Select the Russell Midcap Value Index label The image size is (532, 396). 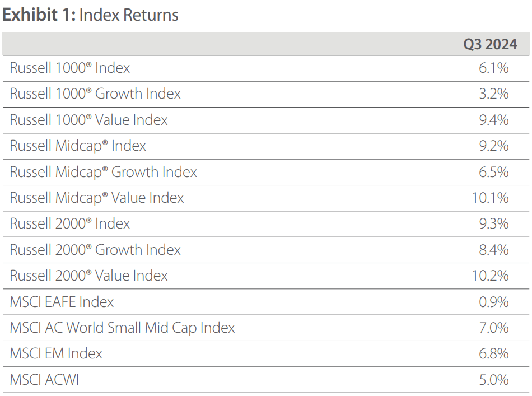(x=97, y=198)
